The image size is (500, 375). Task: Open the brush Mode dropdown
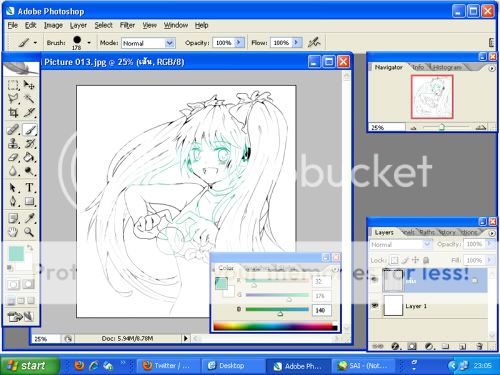(170, 43)
